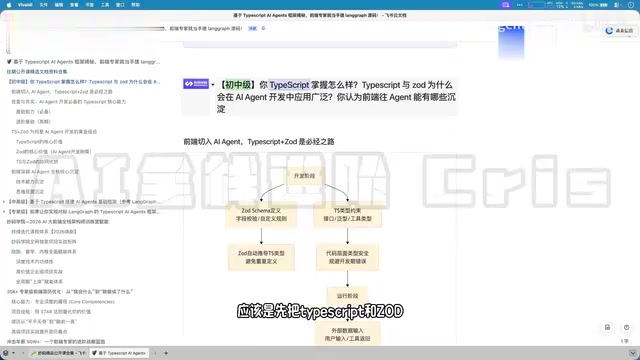640x360 pixels.
Task: Open the Vivaldi application menu
Action: point(25,5)
